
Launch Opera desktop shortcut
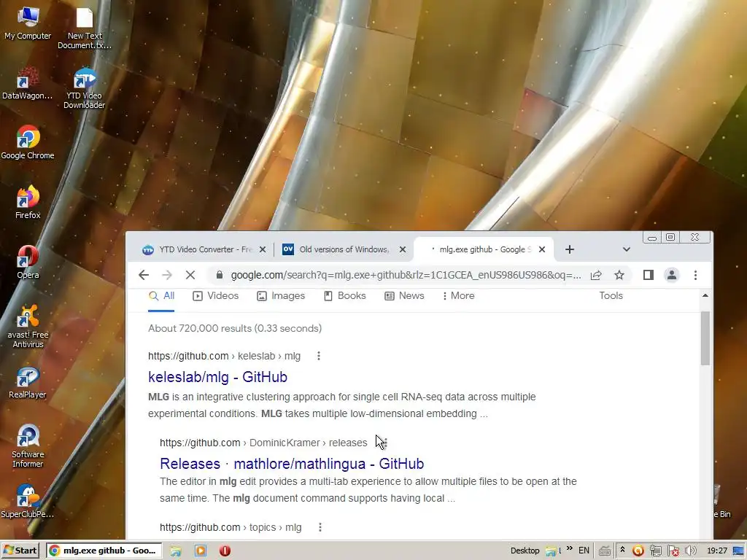click(28, 262)
